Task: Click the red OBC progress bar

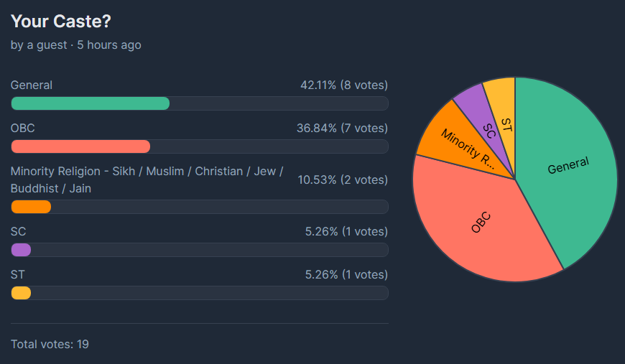Action: pos(80,146)
